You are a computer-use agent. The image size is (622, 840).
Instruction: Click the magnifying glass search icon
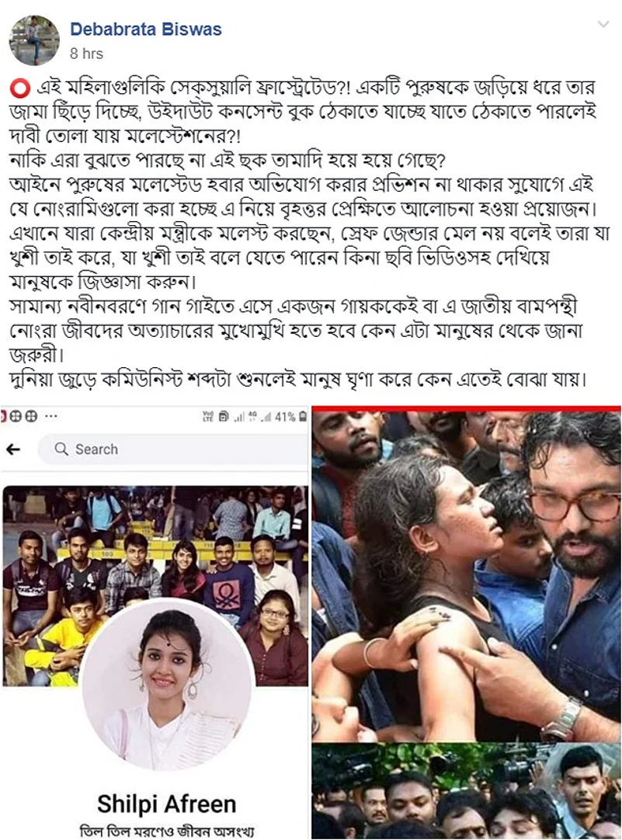pos(61,449)
